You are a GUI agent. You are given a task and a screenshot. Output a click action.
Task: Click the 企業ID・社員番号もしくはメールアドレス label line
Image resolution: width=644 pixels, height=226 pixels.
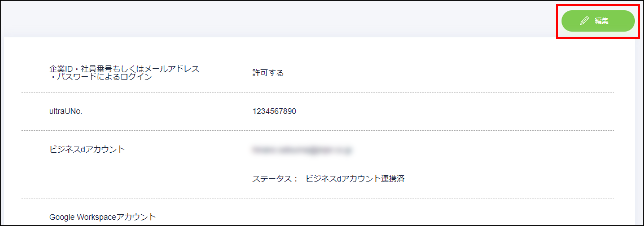(124, 69)
